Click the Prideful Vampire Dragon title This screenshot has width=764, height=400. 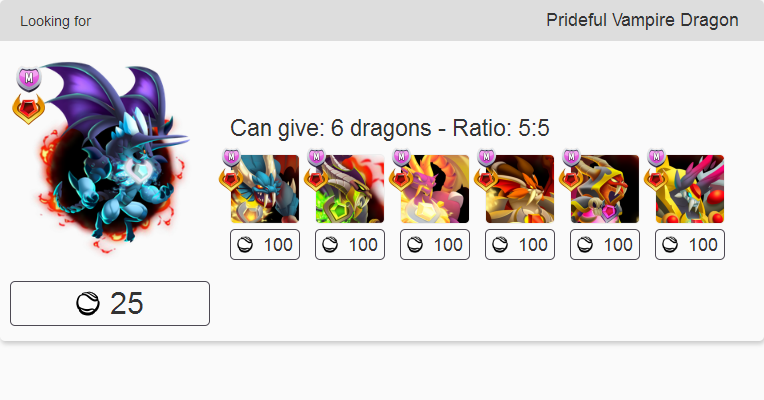[x=642, y=20]
